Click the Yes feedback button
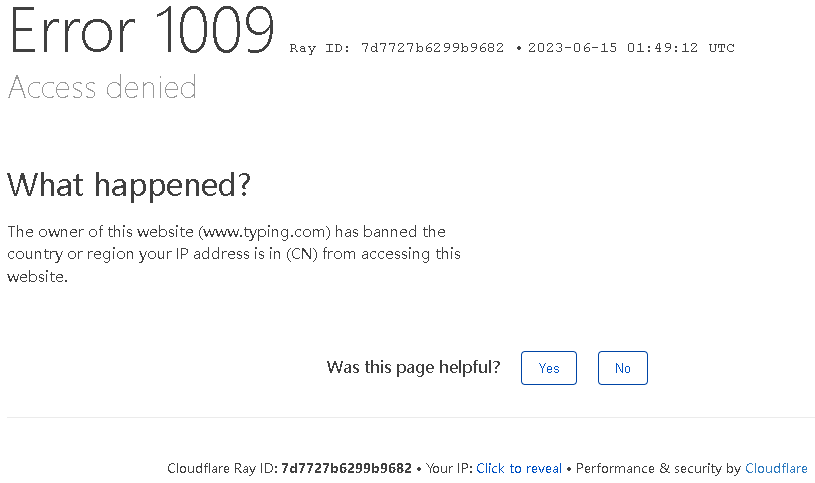The height and width of the screenshot is (483, 815). 548,368
